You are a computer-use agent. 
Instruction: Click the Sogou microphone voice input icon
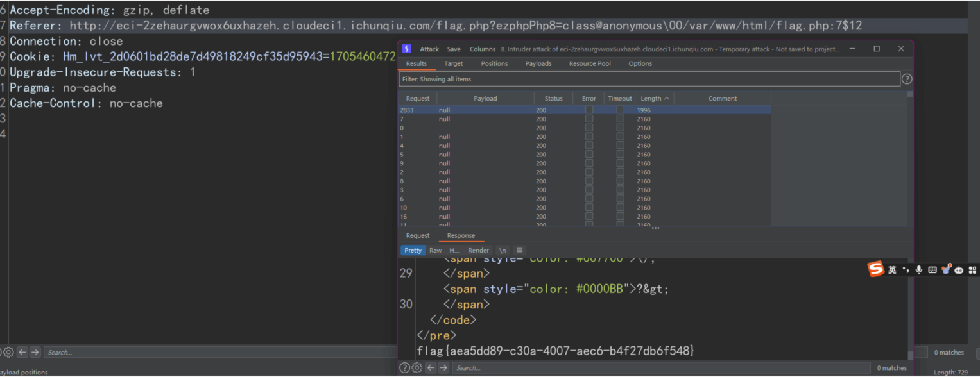coord(919,270)
